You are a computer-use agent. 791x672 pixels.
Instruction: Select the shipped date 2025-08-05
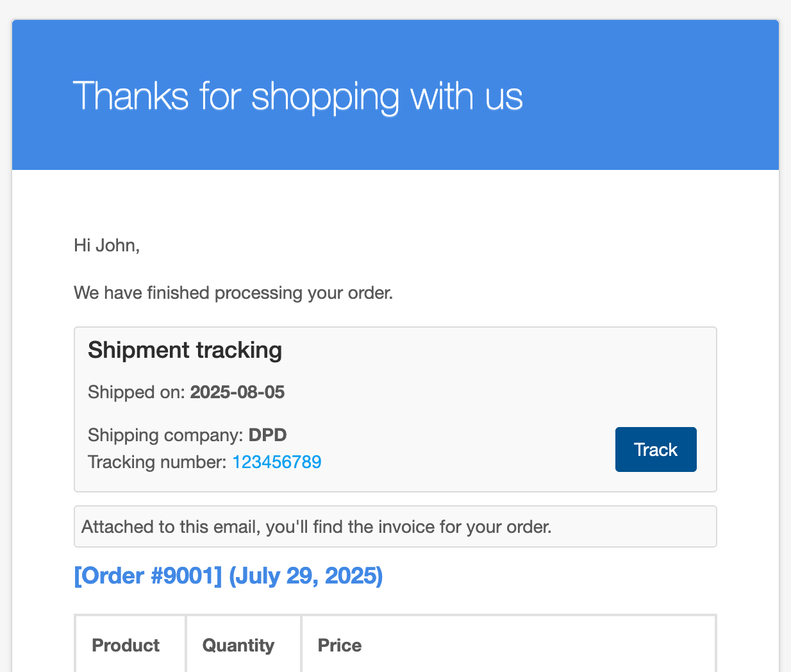tap(237, 392)
